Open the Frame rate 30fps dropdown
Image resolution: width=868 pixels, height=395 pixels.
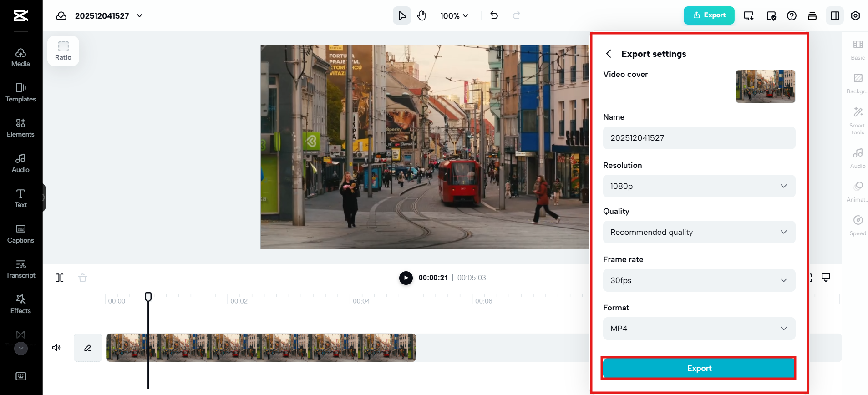(x=699, y=280)
